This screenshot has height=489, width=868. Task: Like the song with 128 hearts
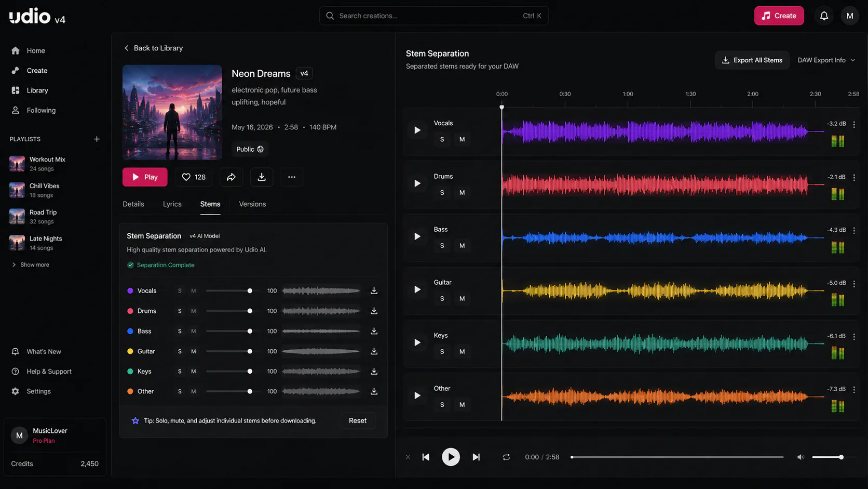tap(194, 177)
